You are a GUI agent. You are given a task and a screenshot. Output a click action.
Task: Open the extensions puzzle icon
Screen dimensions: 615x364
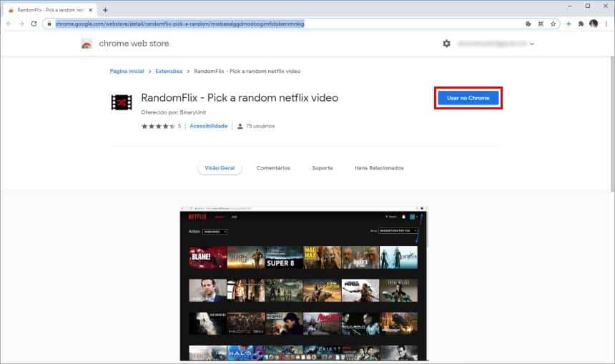click(581, 24)
